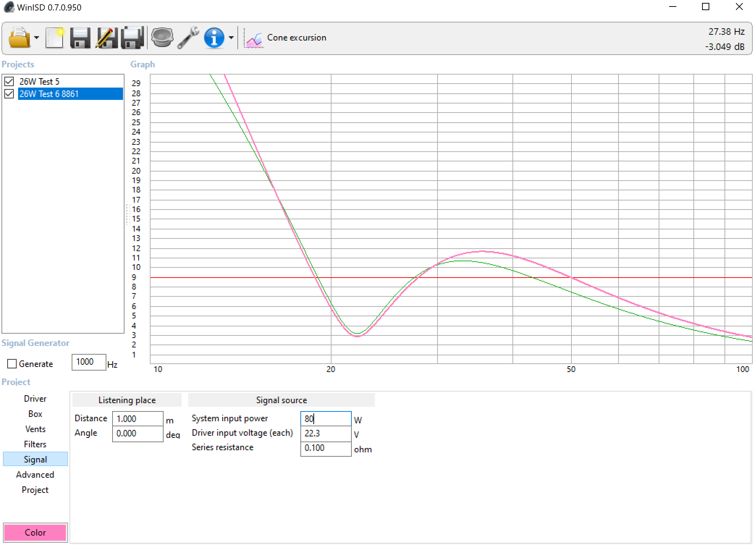
Task: Close the WinISD window
Action: (x=739, y=7)
